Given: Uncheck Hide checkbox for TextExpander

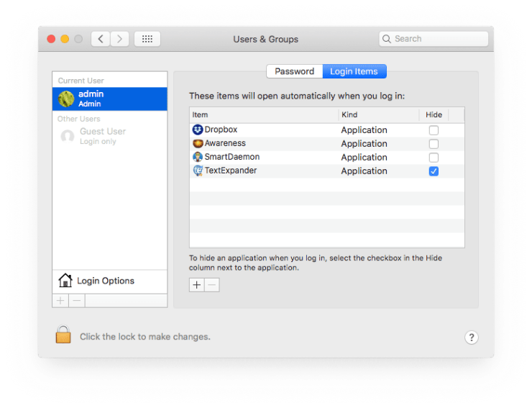Looking at the screenshot, I should pyautogui.click(x=434, y=171).
